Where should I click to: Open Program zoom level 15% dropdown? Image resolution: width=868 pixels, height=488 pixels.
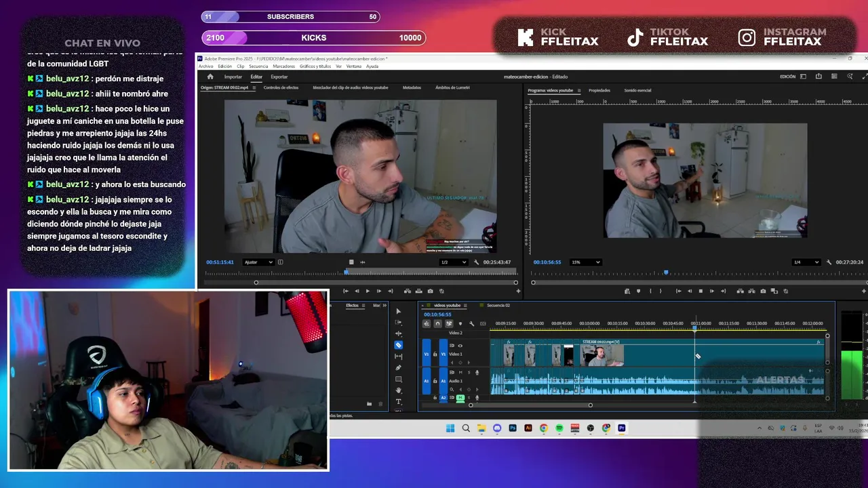pyautogui.click(x=585, y=262)
